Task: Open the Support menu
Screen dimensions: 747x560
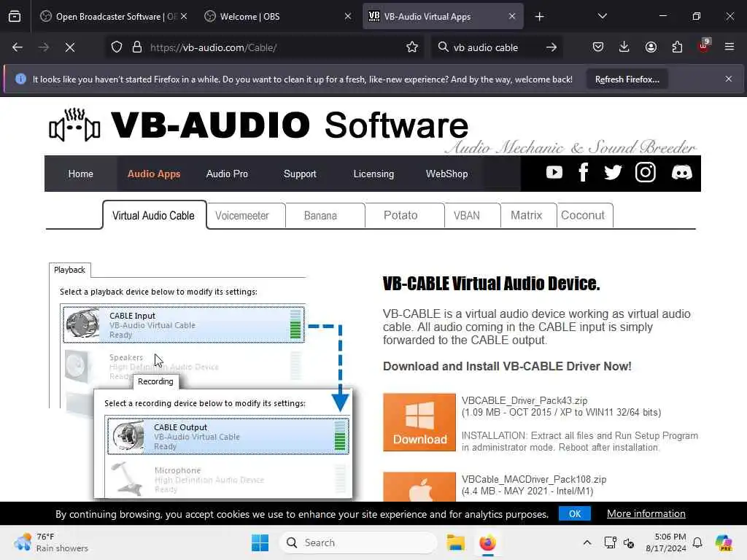Action: coord(300,174)
